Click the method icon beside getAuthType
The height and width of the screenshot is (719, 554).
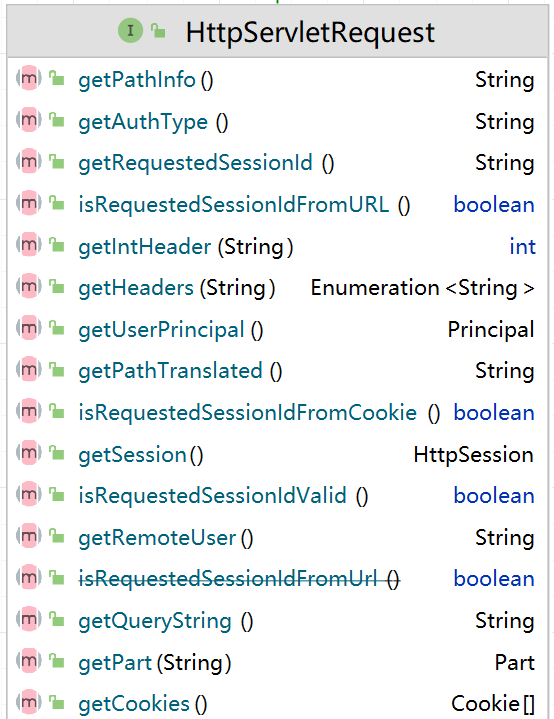(28, 120)
